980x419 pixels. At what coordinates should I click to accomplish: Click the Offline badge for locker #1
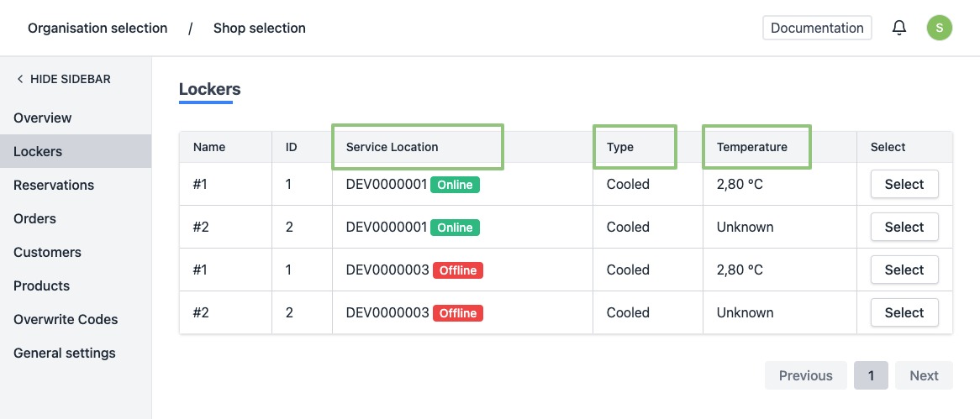click(x=458, y=270)
